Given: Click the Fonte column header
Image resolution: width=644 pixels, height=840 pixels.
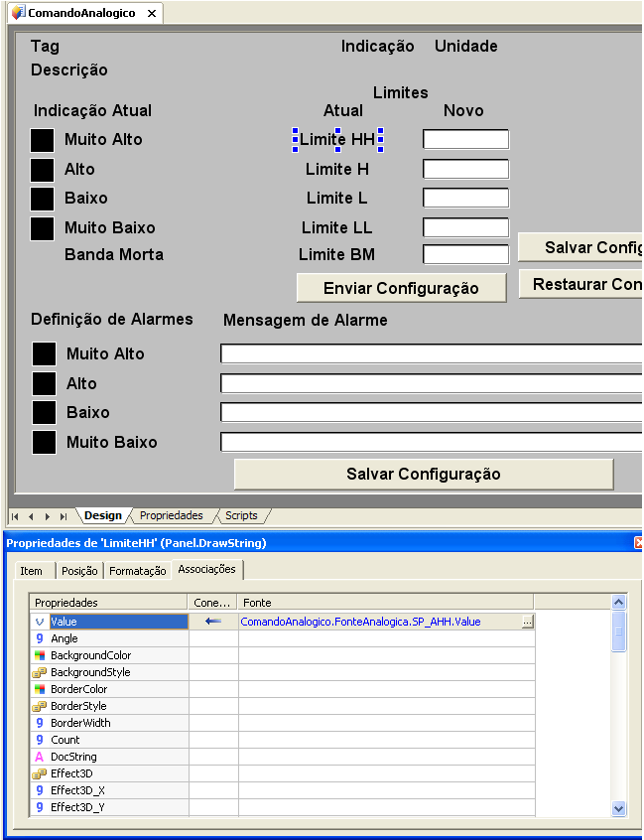Looking at the screenshot, I should pos(385,603).
